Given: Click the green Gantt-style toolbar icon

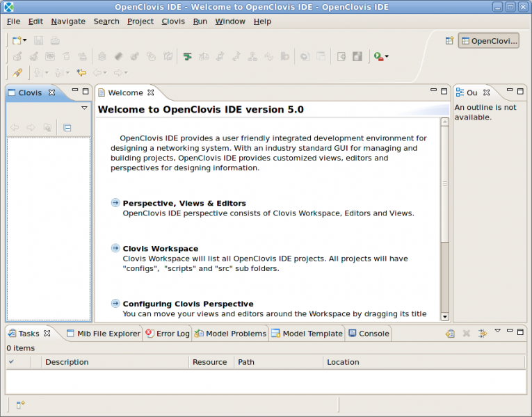Looking at the screenshot, I should click(187, 56).
